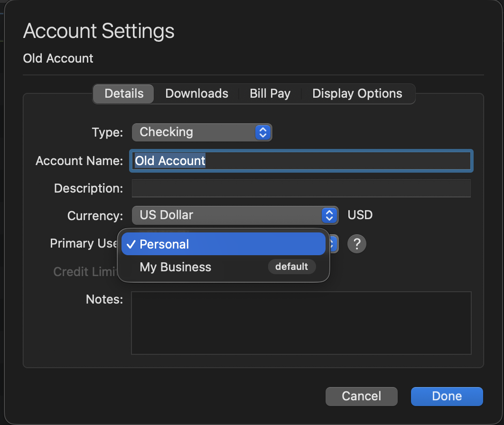The height and width of the screenshot is (425, 504).
Task: Select Personal in the Primary Use menu
Action: [223, 244]
